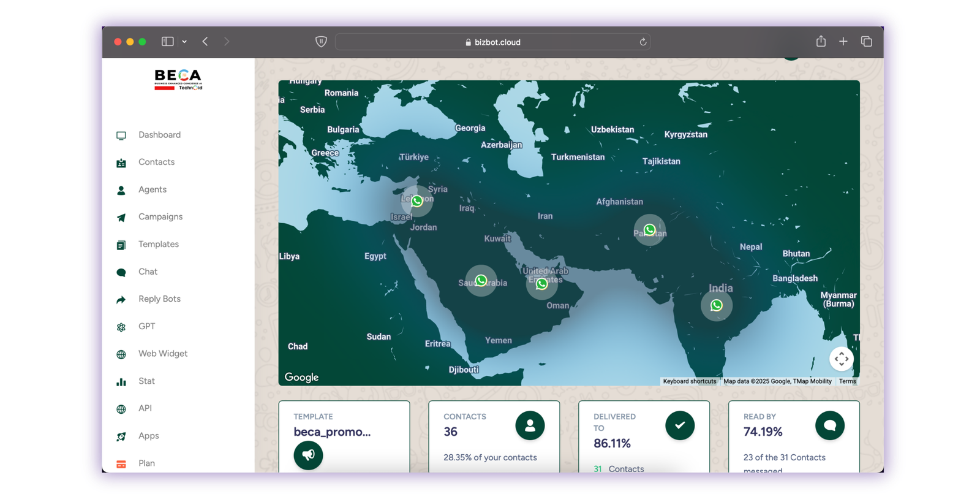Click the Safari Share button
This screenshot has height=499, width=980.
(x=821, y=41)
